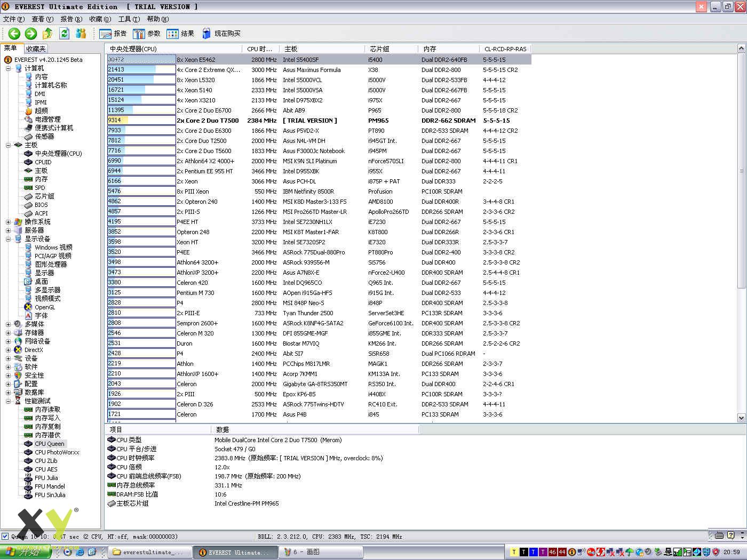
Task: Collapse the 显示设备 tree node
Action: [x=8, y=239]
